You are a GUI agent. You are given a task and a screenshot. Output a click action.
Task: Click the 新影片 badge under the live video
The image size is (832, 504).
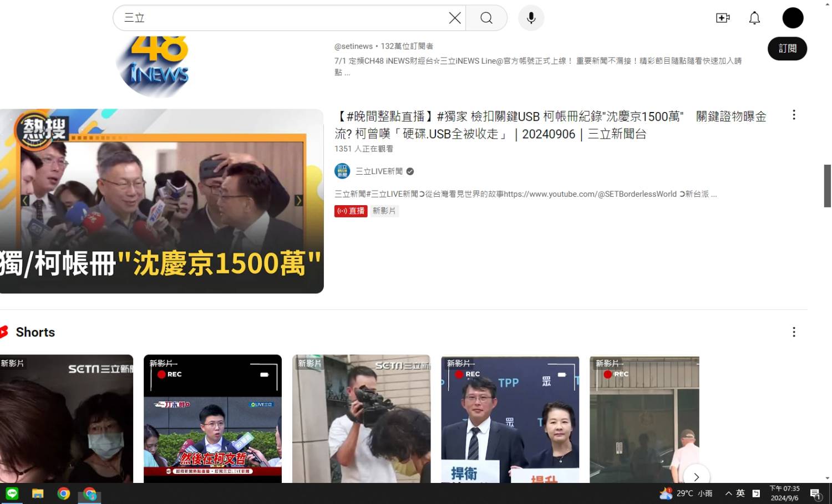click(384, 211)
